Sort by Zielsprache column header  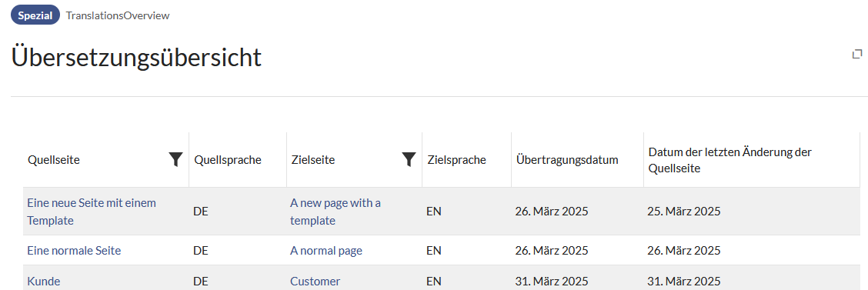(x=456, y=160)
